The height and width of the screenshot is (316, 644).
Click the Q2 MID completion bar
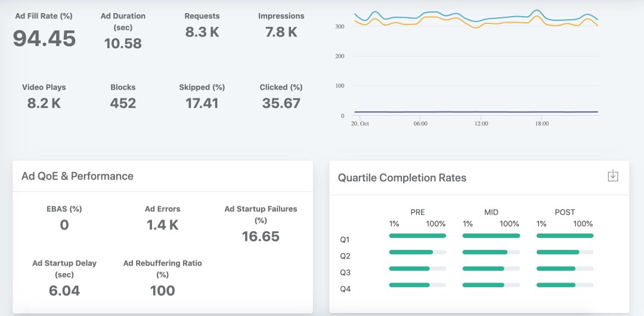click(491, 252)
